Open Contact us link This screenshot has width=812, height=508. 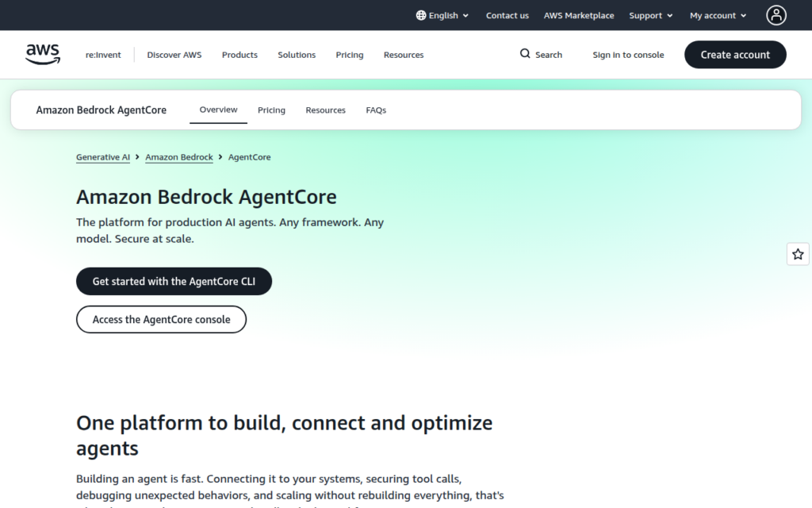(507, 16)
